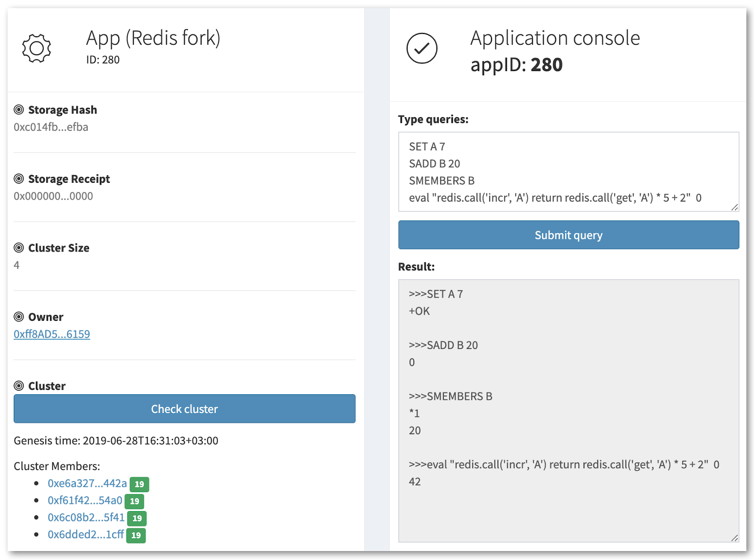This screenshot has height=560, width=754.
Task: Click the >>>SMEMBERS B line in results
Action: point(451,396)
